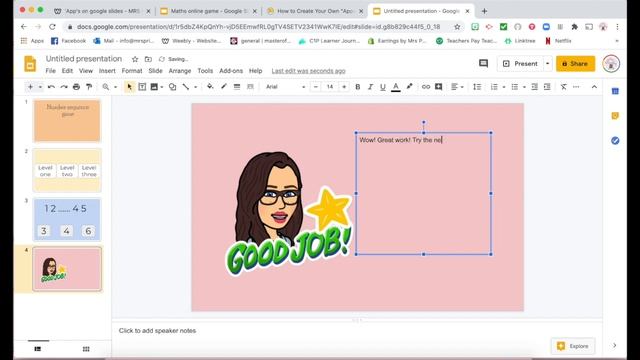Open the text color picker
Screen dimensions: 640x360
click(x=396, y=87)
